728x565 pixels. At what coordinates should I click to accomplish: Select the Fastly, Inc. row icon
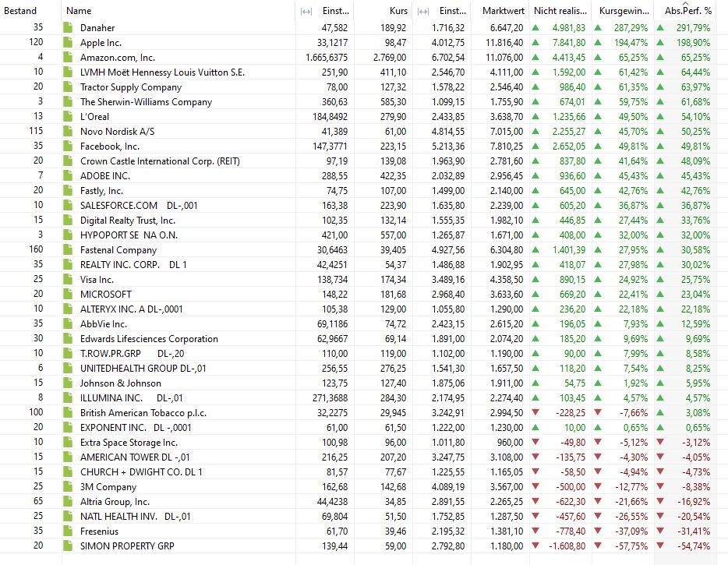point(68,191)
